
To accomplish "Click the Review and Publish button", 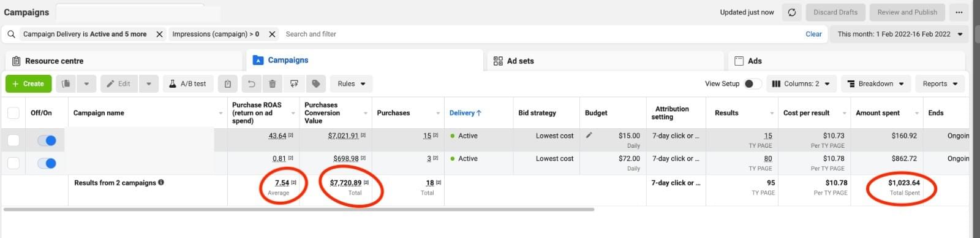I will [x=907, y=12].
